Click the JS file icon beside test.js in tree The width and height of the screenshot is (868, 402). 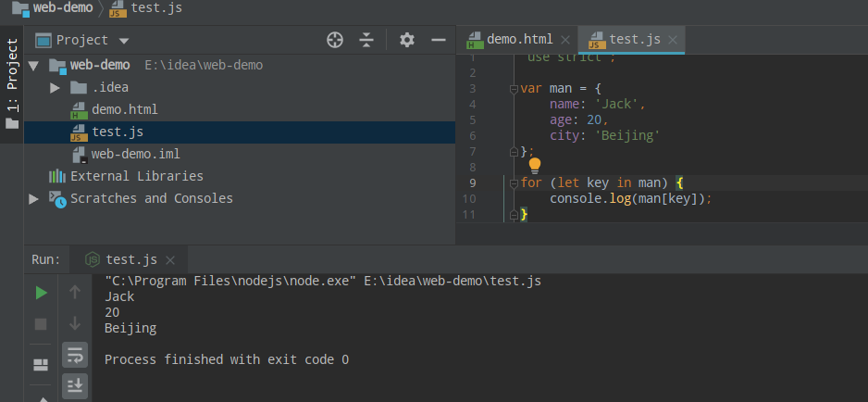pos(80,132)
